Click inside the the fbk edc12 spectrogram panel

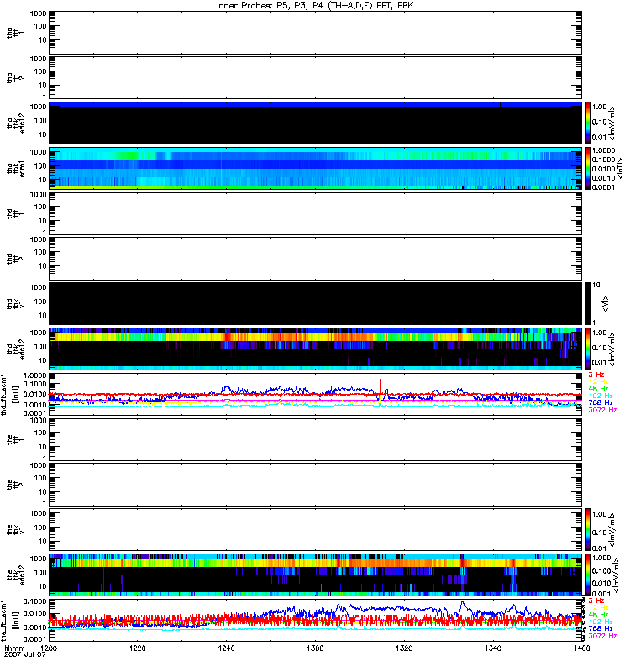click(x=316, y=575)
